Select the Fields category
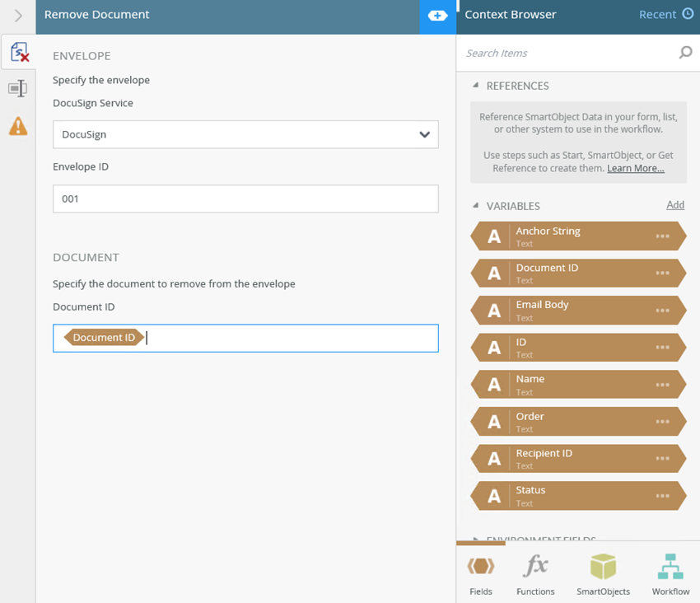The image size is (700, 603). tap(481, 574)
